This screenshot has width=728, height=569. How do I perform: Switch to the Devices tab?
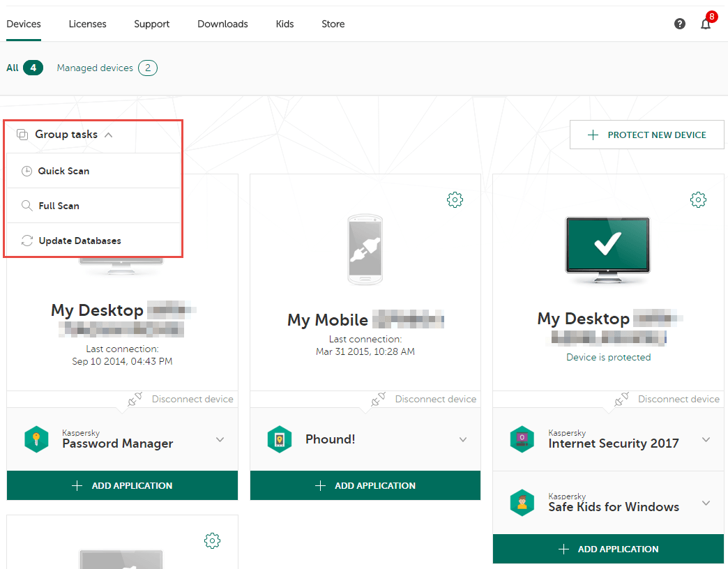click(x=24, y=24)
